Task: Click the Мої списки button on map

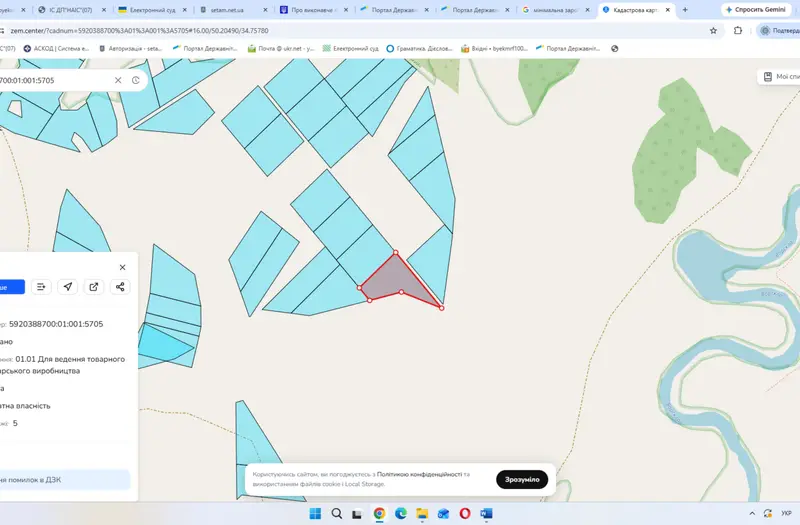Action: (780, 77)
